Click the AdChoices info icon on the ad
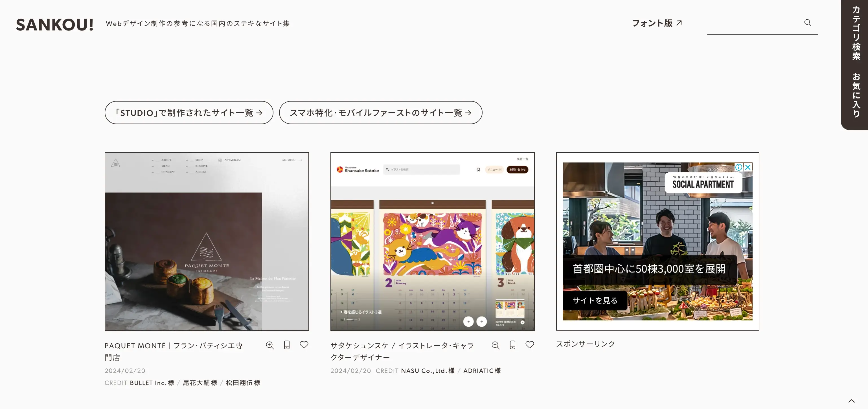 click(x=739, y=167)
